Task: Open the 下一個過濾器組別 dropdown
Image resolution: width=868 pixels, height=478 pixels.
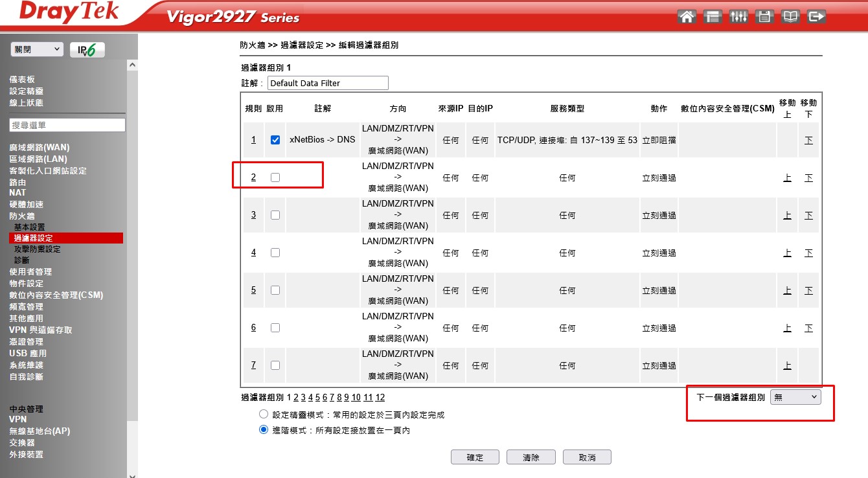Action: [x=795, y=398]
